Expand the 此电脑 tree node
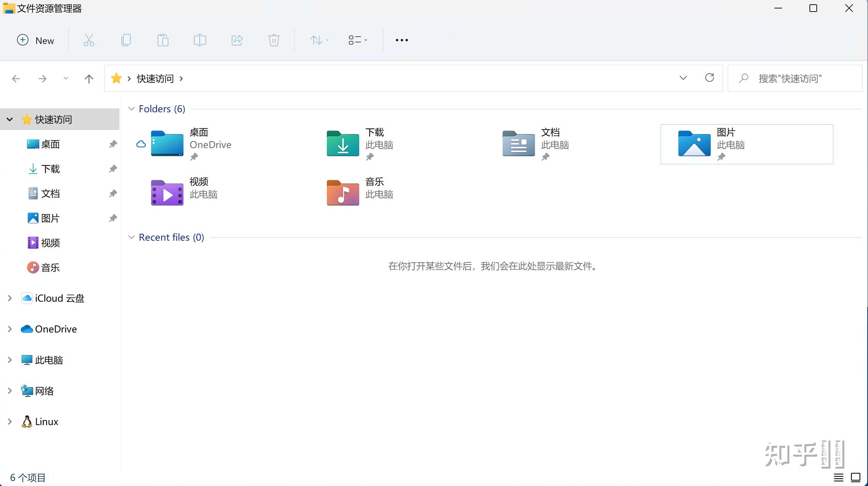Image resolution: width=868 pixels, height=486 pixels. point(10,360)
